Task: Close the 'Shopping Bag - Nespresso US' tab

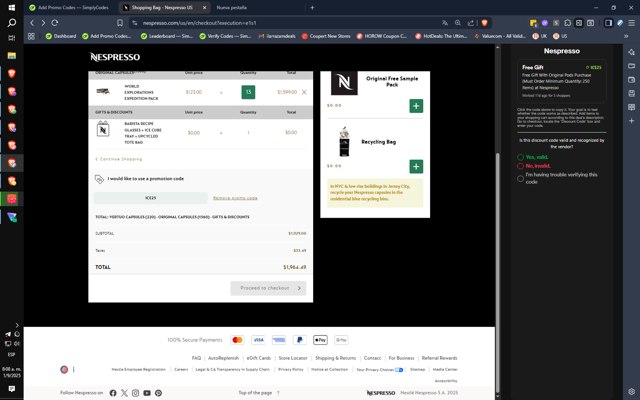Action: point(204,7)
